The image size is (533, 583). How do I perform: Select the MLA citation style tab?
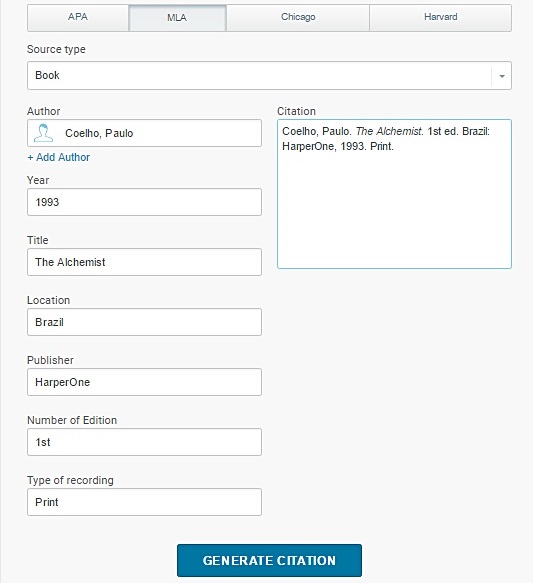point(177,17)
